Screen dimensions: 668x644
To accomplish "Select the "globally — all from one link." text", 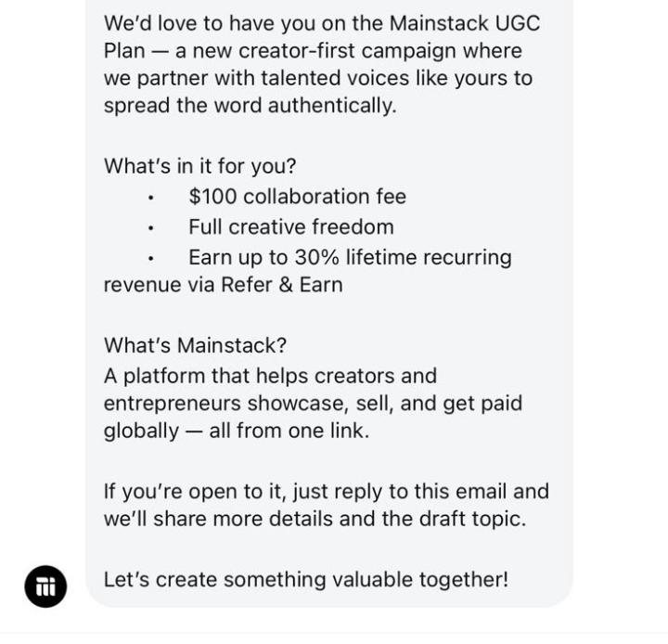I will pyautogui.click(x=237, y=431).
